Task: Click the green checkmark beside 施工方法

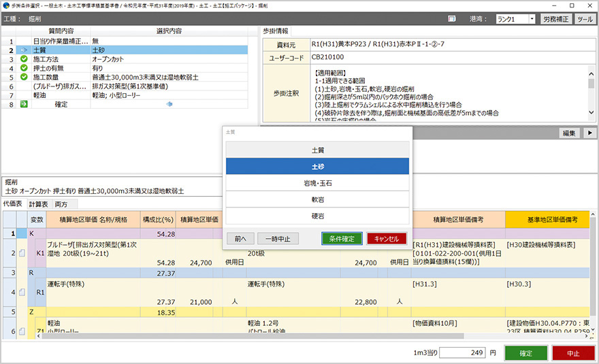Action: pos(24,59)
